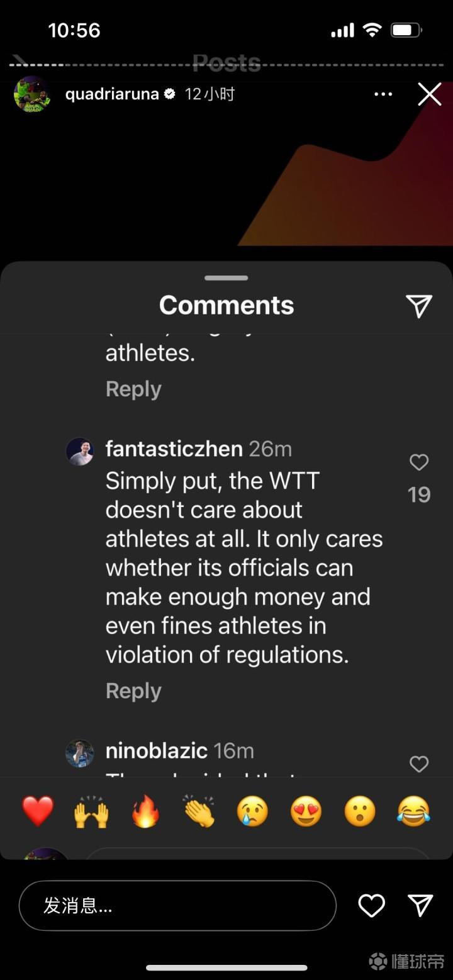The width and height of the screenshot is (453, 980).
Task: Tap the crying face emoji reaction
Action: tap(252, 811)
